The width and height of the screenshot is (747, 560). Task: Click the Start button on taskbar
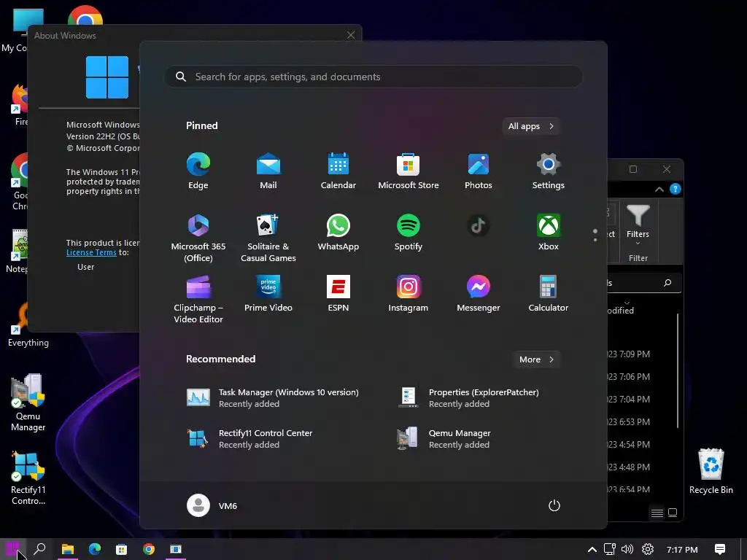[x=13, y=549]
